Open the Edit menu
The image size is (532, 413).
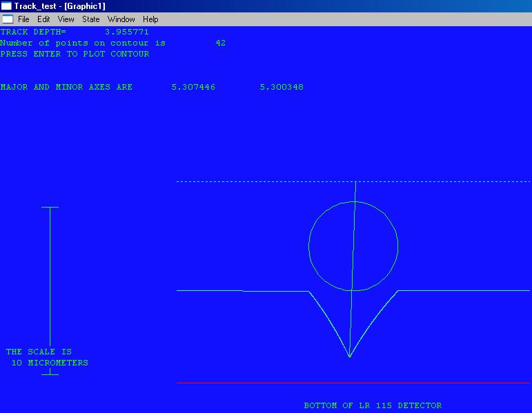[43, 19]
